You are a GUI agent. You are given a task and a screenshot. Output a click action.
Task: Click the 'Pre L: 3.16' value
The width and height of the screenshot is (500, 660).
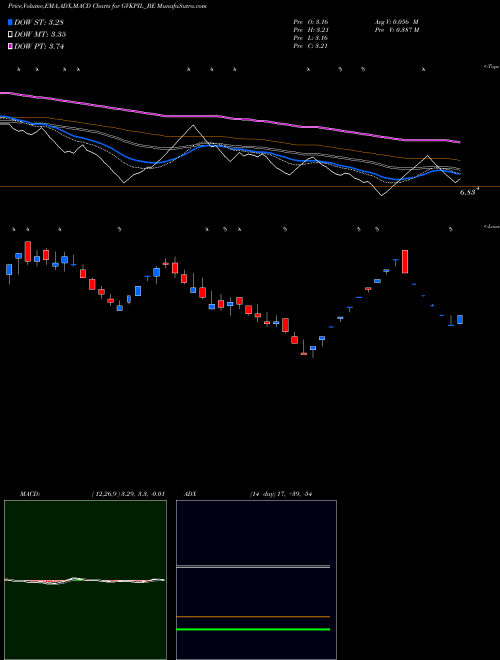311,38
